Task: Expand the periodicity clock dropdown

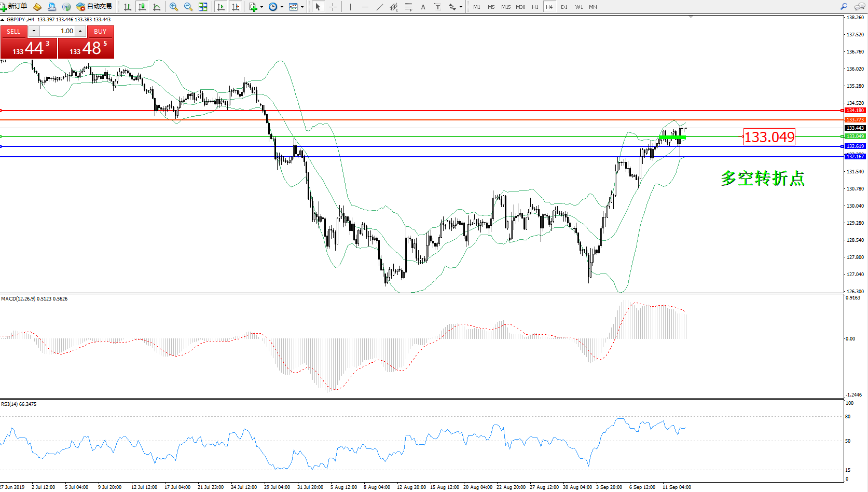Action: point(282,7)
